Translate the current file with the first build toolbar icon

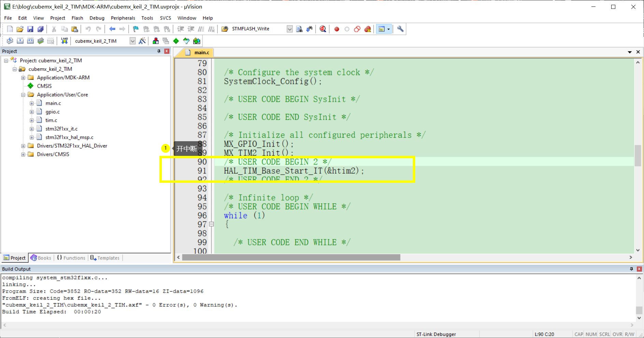(10, 41)
